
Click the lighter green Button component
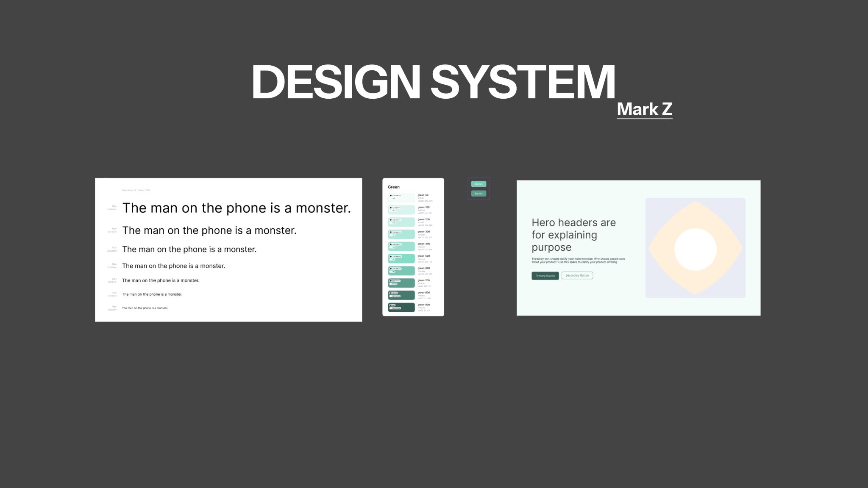point(479,184)
